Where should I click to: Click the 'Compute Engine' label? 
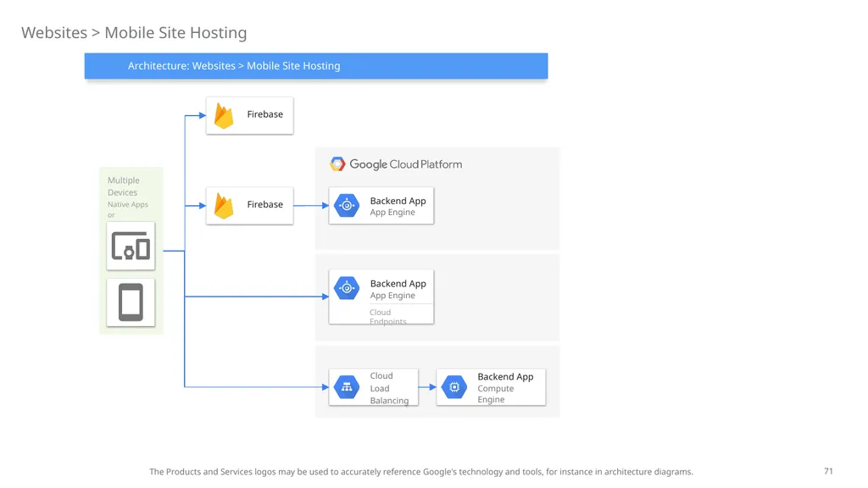(495, 394)
